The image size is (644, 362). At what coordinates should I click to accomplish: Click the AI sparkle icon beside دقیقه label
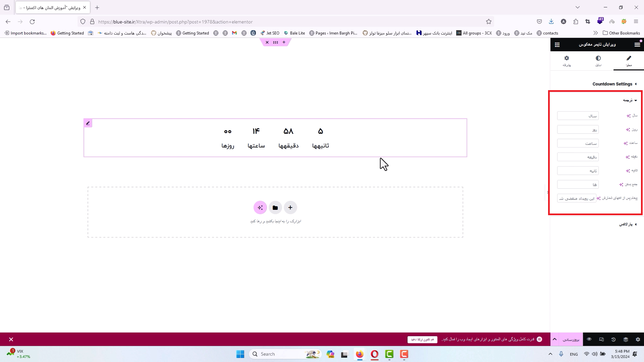pos(627,157)
